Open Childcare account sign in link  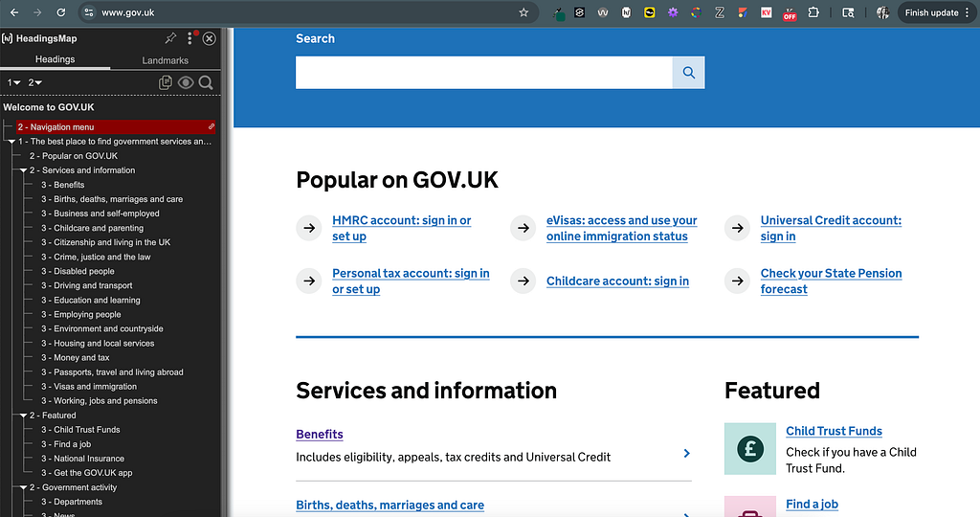coord(617,281)
